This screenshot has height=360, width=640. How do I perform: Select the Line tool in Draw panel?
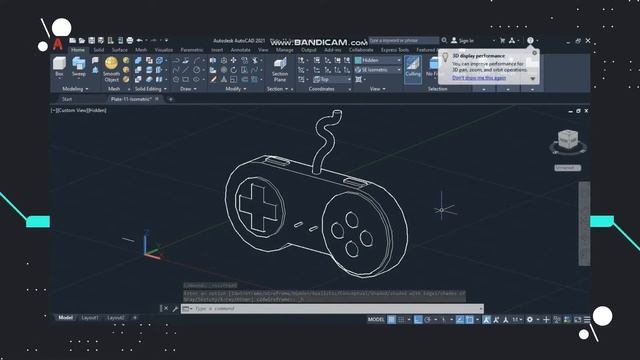click(186, 70)
